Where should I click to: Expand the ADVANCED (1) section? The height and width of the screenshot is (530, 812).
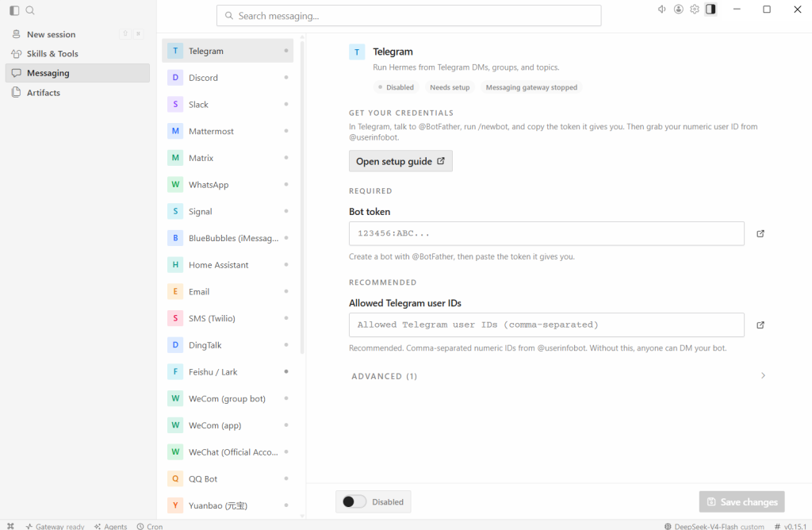558,376
